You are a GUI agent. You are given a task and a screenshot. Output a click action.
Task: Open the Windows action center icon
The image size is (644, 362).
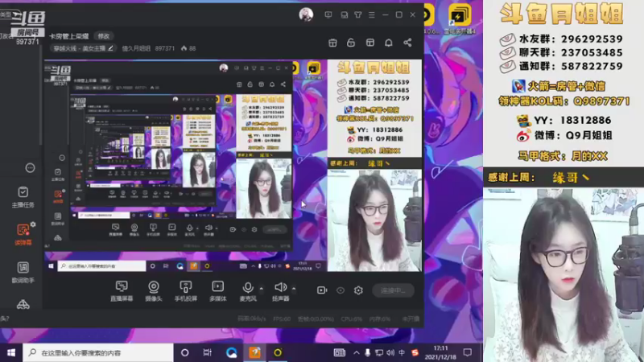tap(468, 352)
